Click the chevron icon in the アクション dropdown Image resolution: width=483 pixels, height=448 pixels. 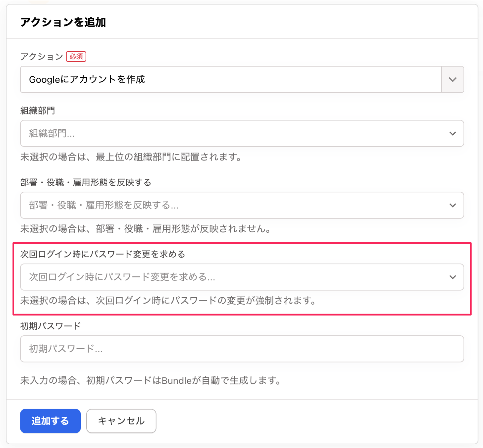point(452,79)
